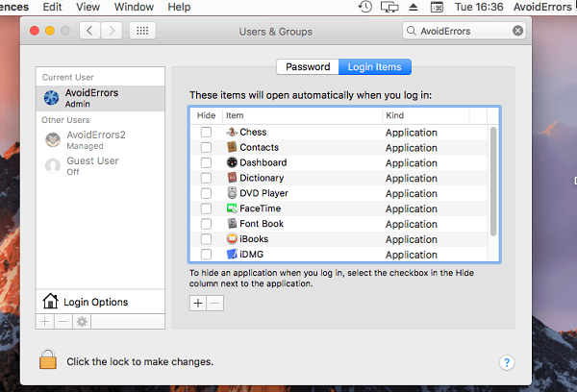This screenshot has height=392, width=577.
Task: Click the Application kind for iBooks
Action: point(412,239)
